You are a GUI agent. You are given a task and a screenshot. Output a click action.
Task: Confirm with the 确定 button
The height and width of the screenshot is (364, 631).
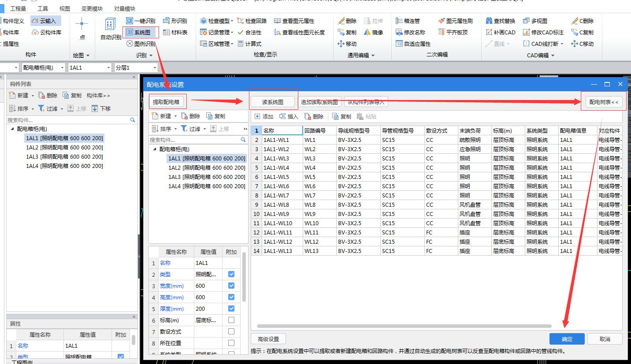(x=567, y=339)
